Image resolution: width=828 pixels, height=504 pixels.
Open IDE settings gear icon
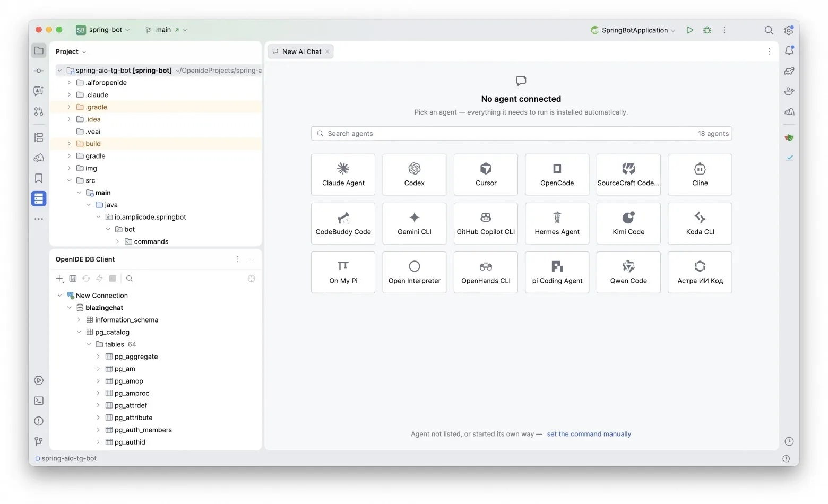[x=789, y=30]
